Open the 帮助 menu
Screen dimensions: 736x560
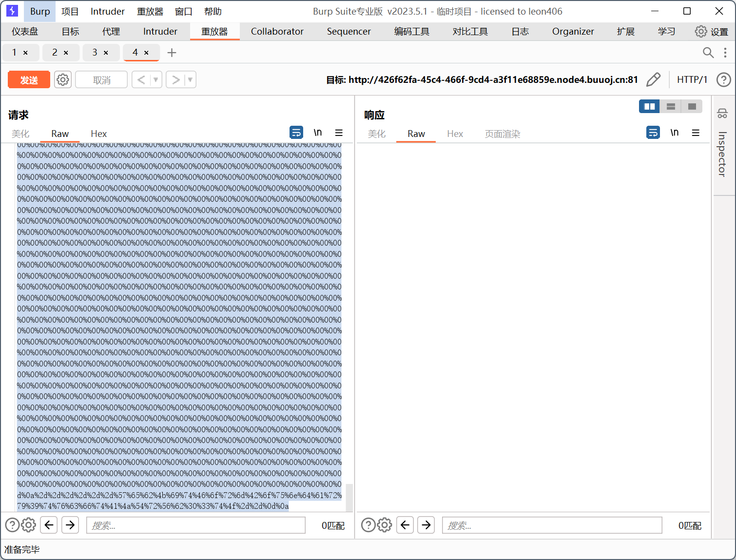(213, 11)
